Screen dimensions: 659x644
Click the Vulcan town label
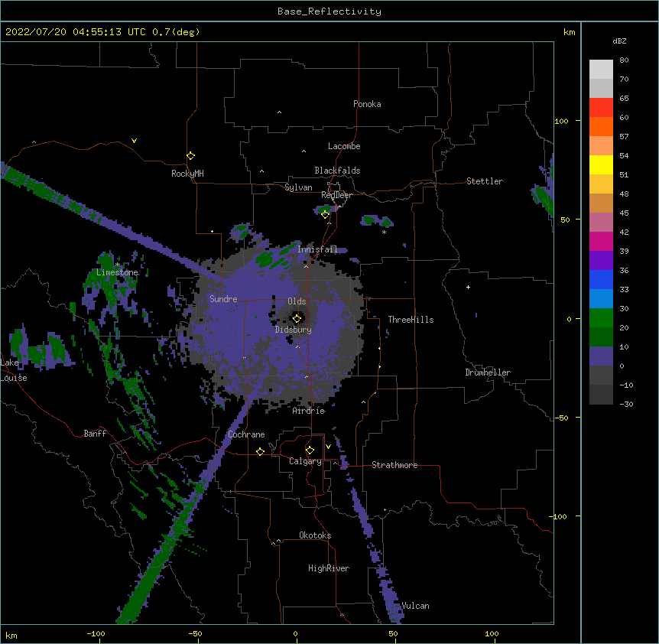point(415,606)
